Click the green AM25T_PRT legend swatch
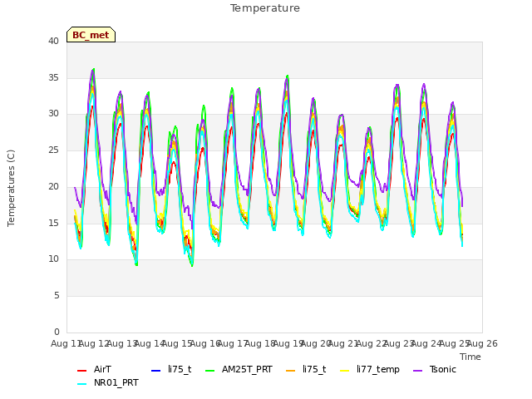 [210, 370]
